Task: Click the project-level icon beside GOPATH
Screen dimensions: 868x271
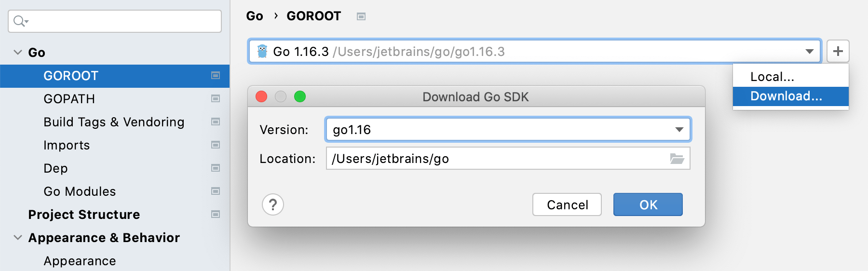Action: (216, 99)
